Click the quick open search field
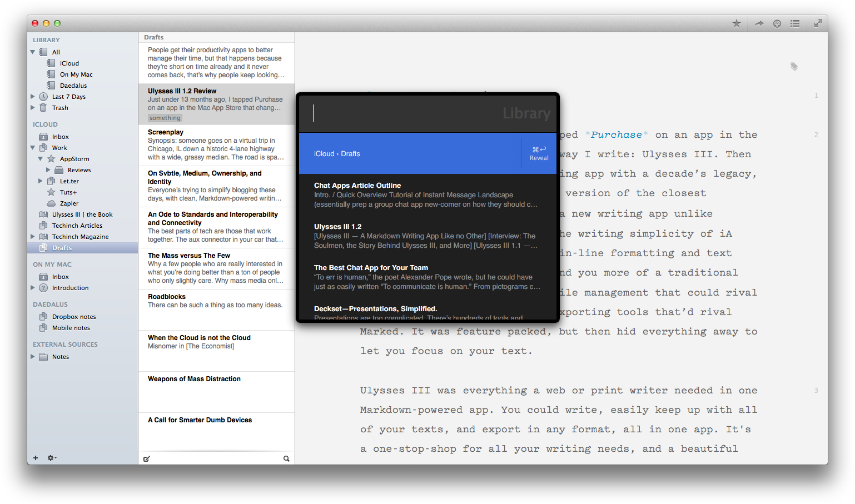The height and width of the screenshot is (504, 855). pos(428,113)
